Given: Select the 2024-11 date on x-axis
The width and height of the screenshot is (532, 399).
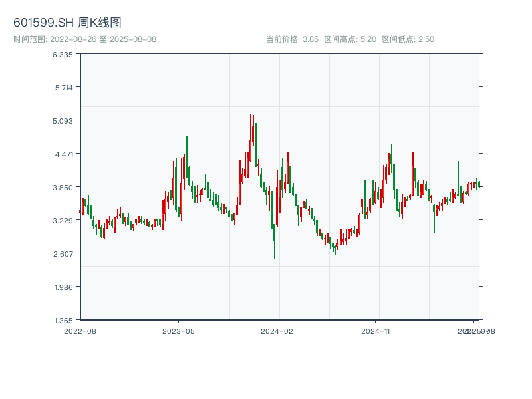Looking at the screenshot, I should 376,331.
